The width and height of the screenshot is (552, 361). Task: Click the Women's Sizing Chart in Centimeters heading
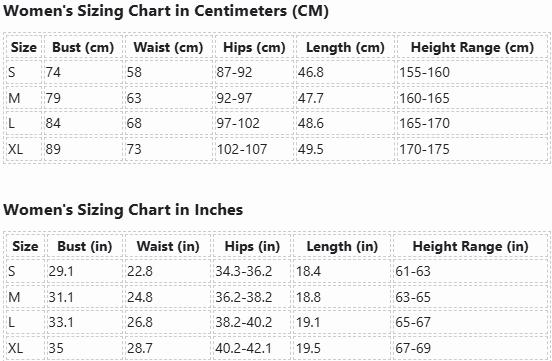(x=166, y=11)
